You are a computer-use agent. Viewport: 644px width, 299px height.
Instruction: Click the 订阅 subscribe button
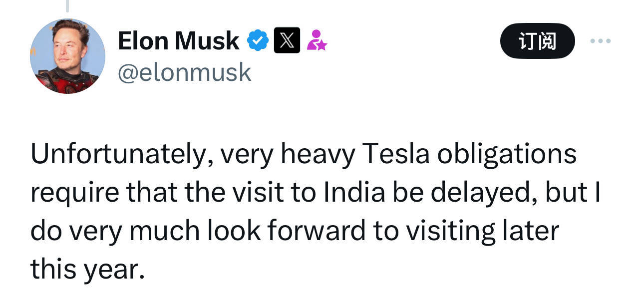(x=537, y=41)
